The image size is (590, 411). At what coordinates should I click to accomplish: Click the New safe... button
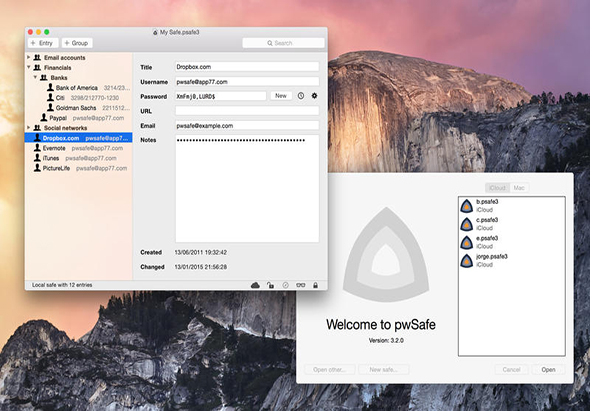[x=383, y=370]
